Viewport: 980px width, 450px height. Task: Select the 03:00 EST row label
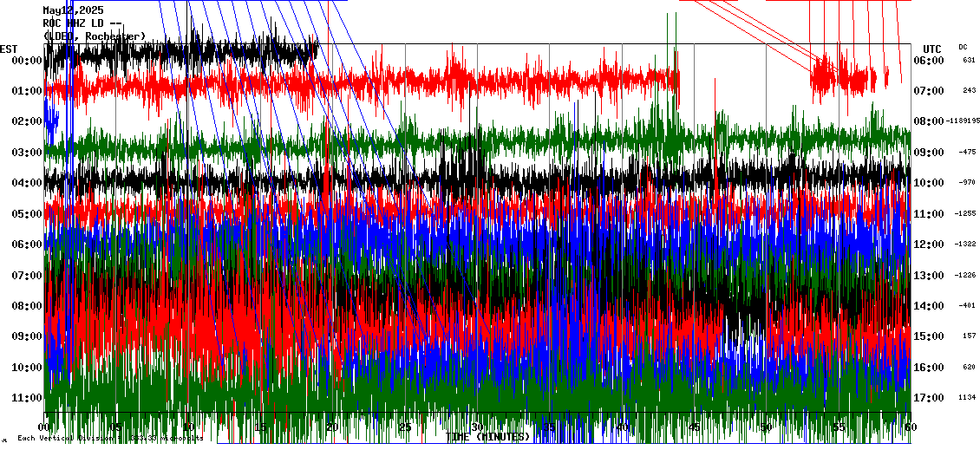pyautogui.click(x=26, y=153)
